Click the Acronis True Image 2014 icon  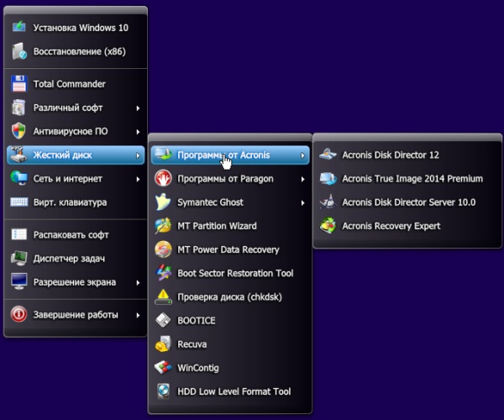click(328, 178)
